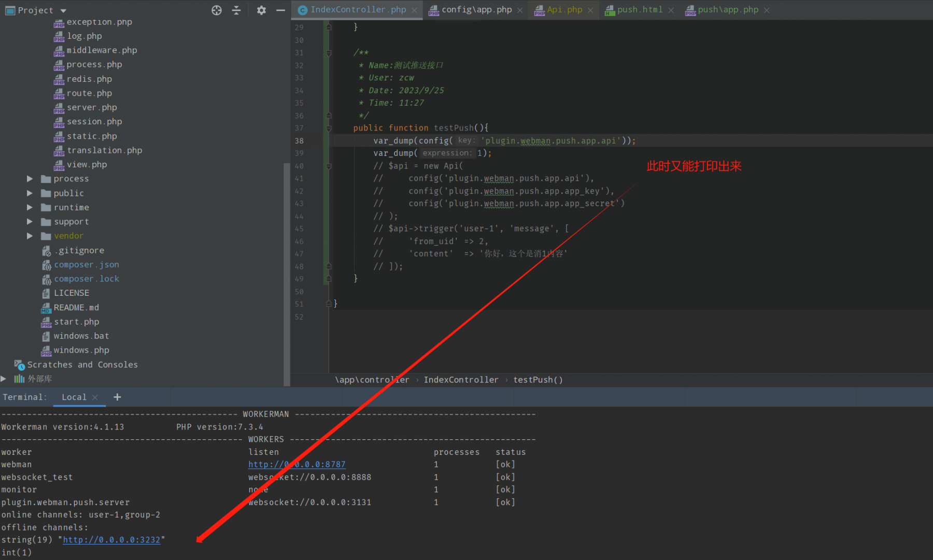This screenshot has height=560, width=933.
Task: Switch to config\app.php tab
Action: (x=476, y=10)
